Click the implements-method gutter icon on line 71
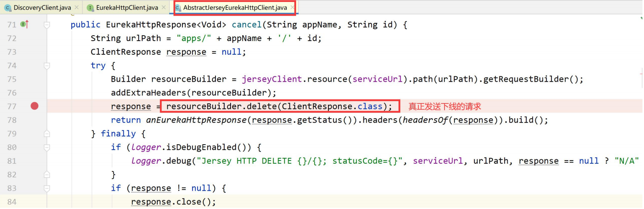This screenshot has height=209, width=644. coord(24,25)
